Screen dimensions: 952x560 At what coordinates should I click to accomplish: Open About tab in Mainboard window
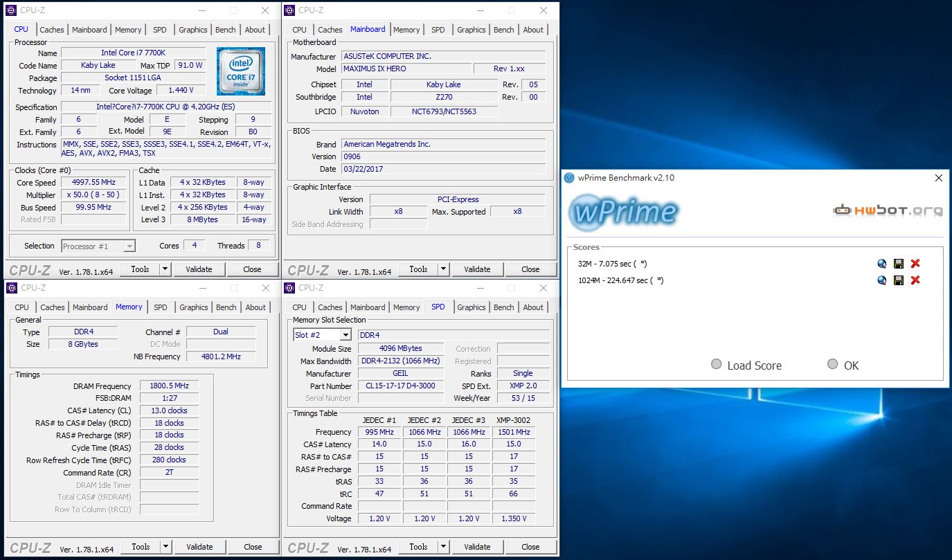point(533,30)
